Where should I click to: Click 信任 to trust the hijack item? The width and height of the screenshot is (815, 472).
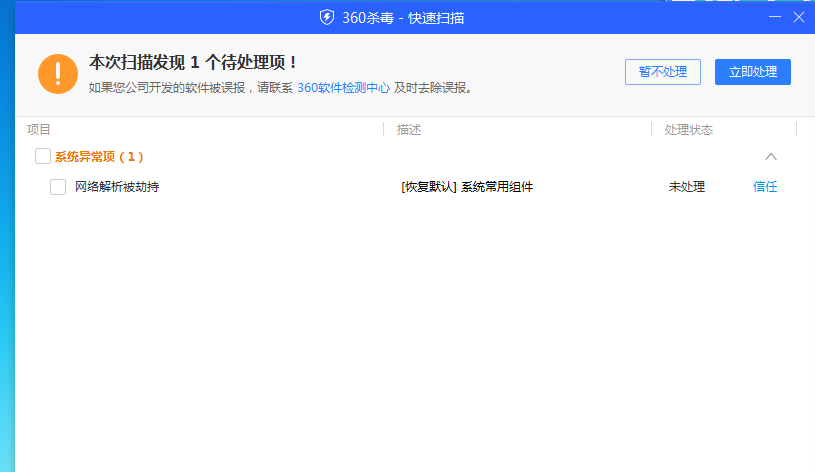click(764, 187)
